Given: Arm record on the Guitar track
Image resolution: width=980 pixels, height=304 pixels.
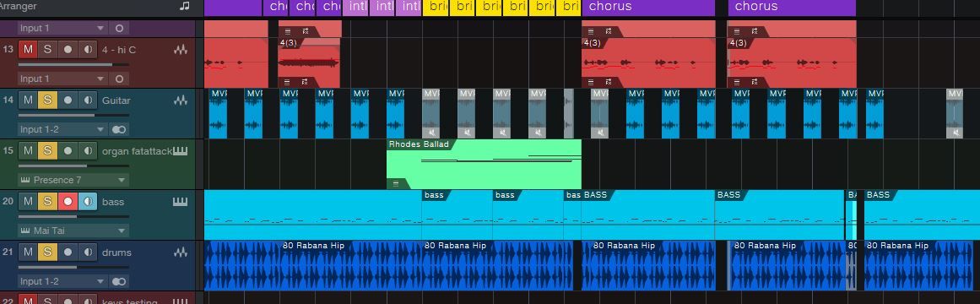Looking at the screenshot, I should pos(68,100).
